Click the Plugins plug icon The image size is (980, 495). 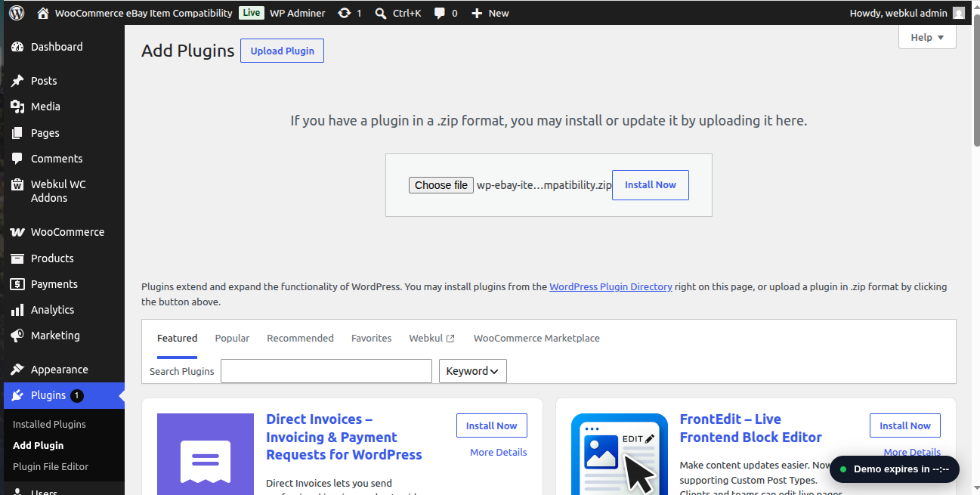pos(17,395)
